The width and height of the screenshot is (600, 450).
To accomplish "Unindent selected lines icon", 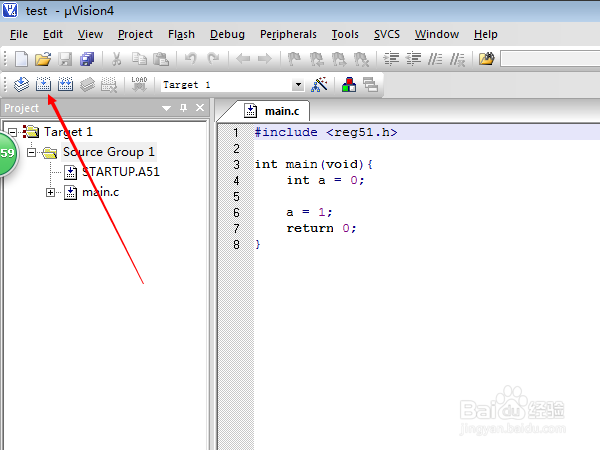I will (x=413, y=59).
